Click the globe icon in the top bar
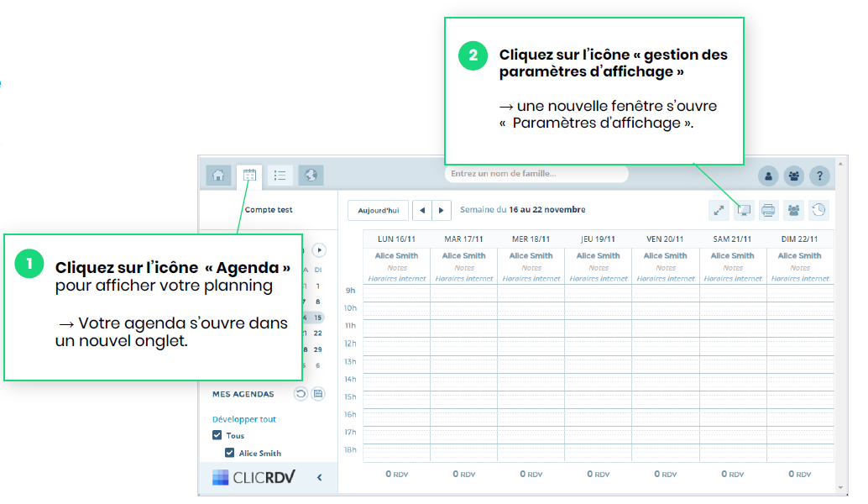The width and height of the screenshot is (868, 504). (311, 176)
